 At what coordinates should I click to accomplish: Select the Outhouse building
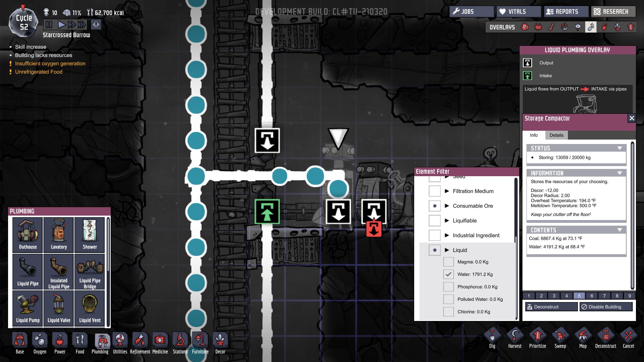(28, 235)
